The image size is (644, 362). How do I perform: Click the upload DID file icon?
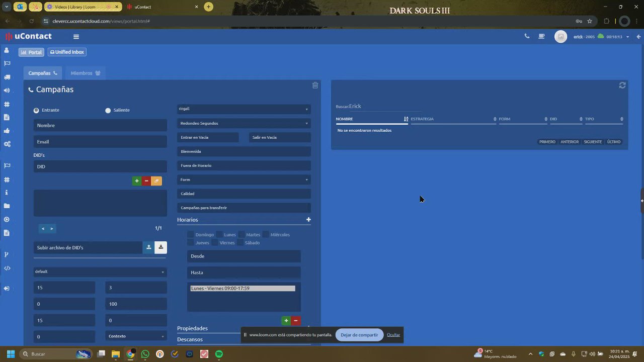148,247
